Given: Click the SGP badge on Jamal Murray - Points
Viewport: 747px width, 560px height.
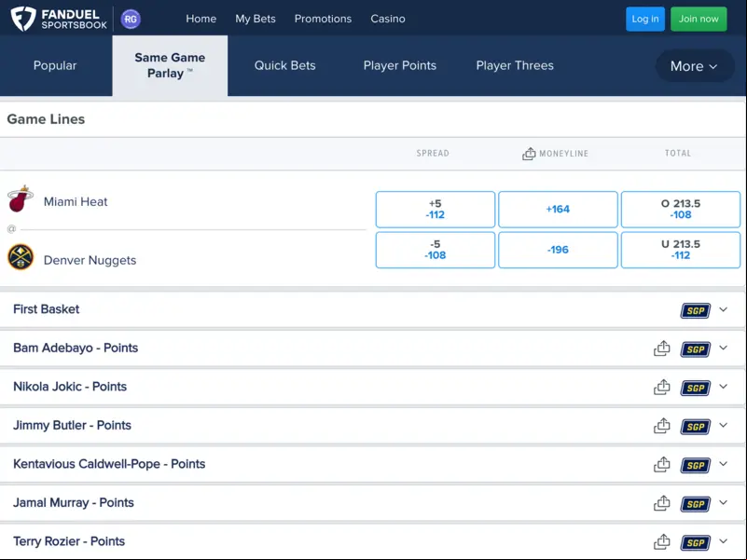Looking at the screenshot, I should click(696, 503).
